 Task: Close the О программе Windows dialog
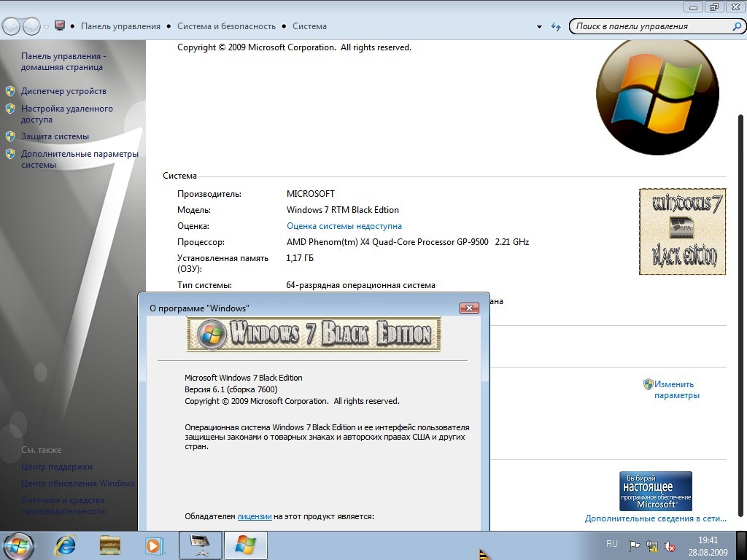pos(469,308)
